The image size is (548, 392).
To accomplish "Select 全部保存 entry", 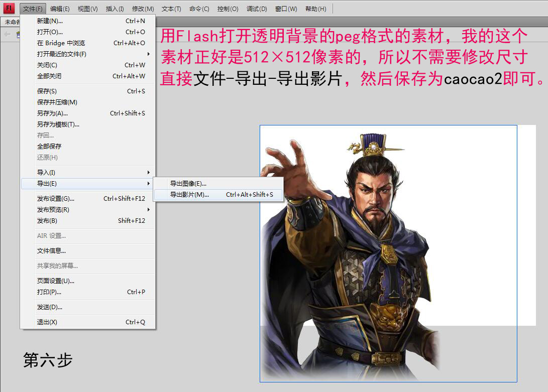I will coord(88,147).
